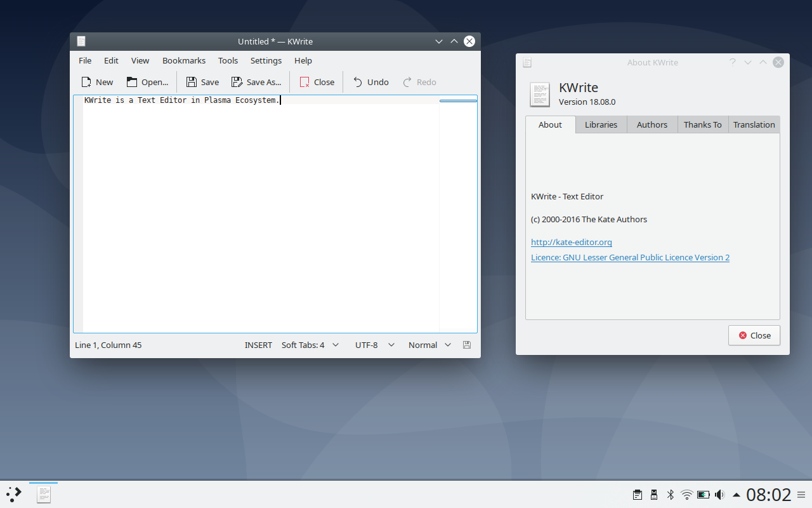This screenshot has width=812, height=508.
Task: Save the document via the Save icon
Action: pos(202,82)
